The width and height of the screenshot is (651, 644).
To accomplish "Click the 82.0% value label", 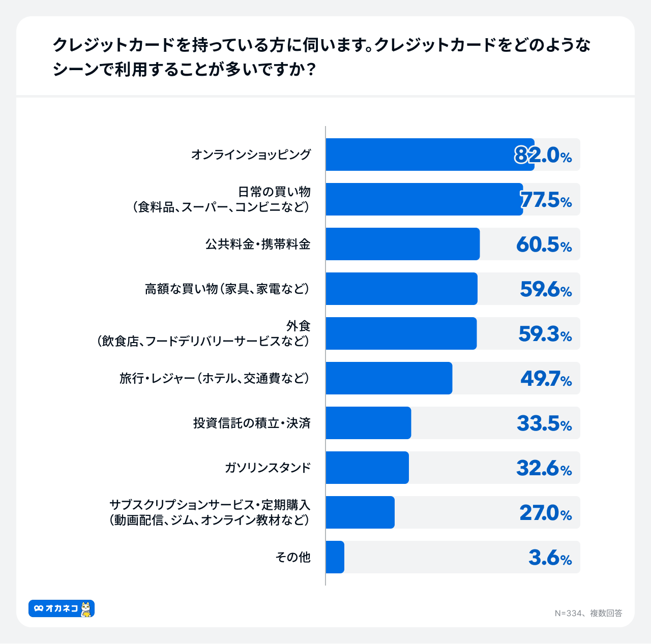I will pos(543,155).
